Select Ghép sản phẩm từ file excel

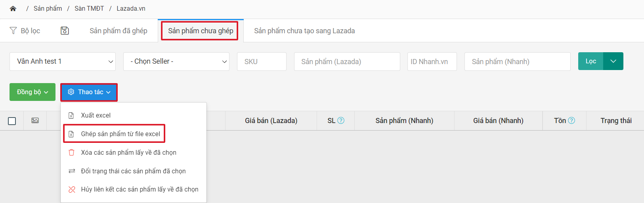(120, 134)
